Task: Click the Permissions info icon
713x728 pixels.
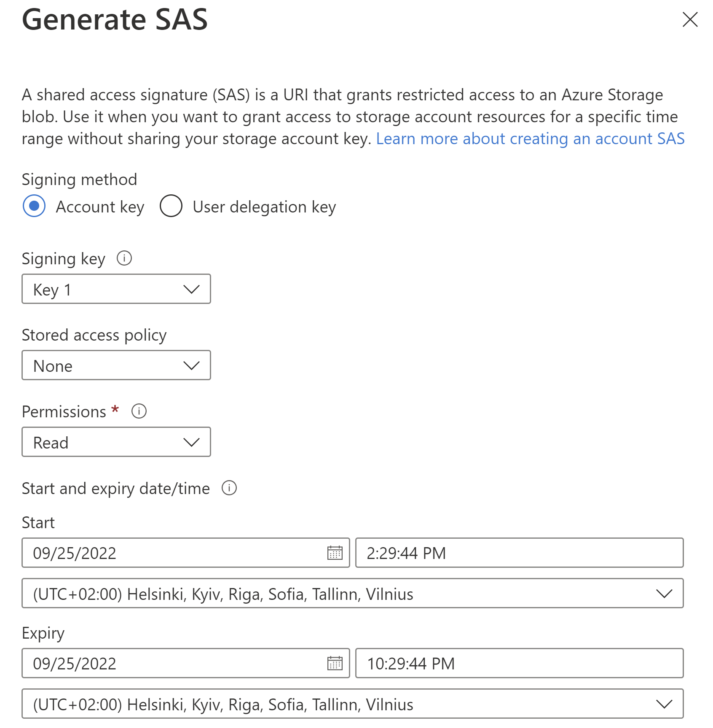Action: (x=139, y=411)
